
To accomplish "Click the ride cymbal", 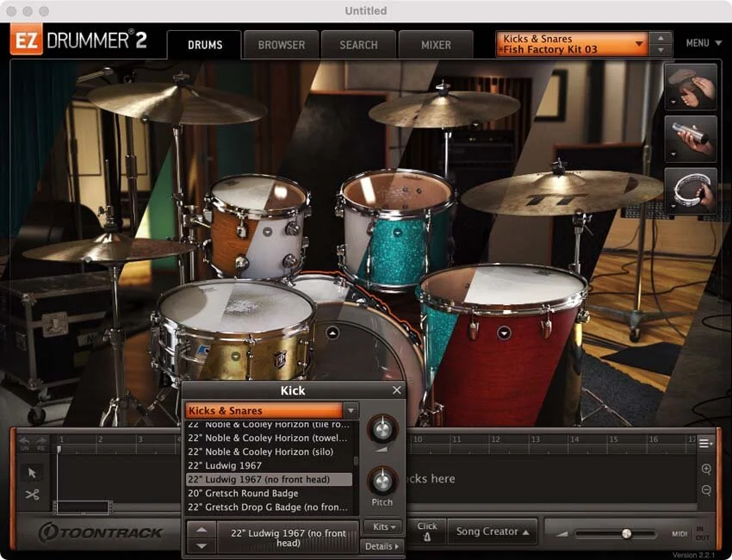I will coord(561,192).
